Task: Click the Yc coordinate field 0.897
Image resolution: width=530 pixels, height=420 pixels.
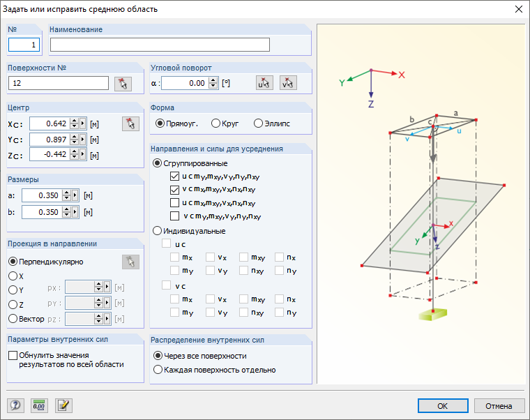Action: [x=50, y=140]
